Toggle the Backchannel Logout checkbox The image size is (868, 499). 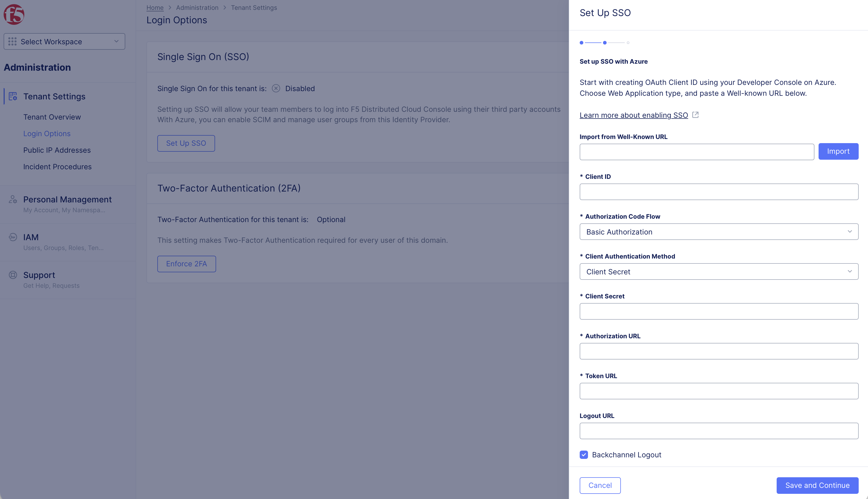(x=584, y=455)
